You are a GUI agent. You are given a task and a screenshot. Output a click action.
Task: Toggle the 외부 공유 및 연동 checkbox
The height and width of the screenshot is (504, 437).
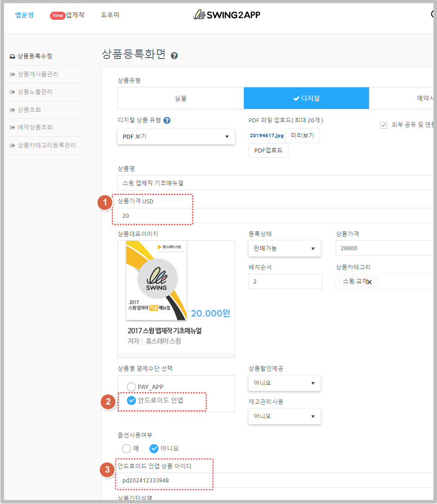pyautogui.click(x=384, y=125)
